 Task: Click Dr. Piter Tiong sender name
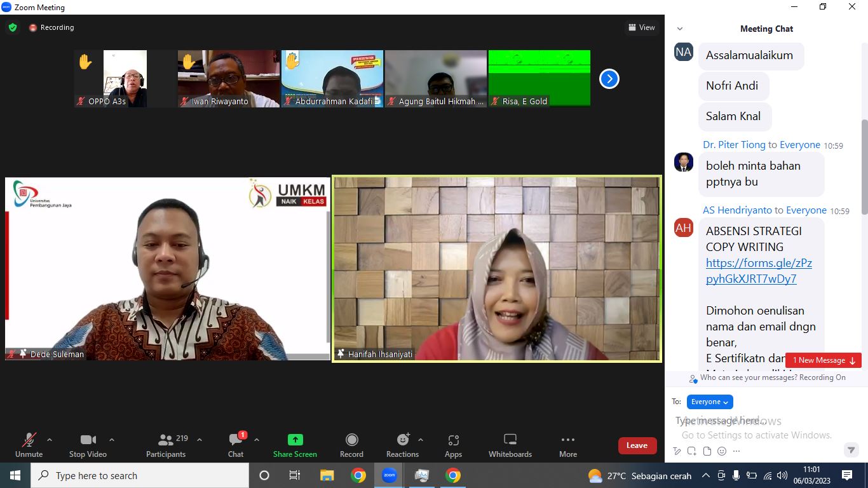pyautogui.click(x=734, y=145)
